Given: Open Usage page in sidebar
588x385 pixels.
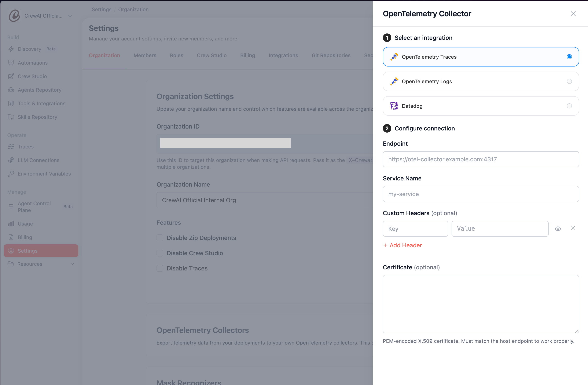Looking at the screenshot, I should 41,224.
